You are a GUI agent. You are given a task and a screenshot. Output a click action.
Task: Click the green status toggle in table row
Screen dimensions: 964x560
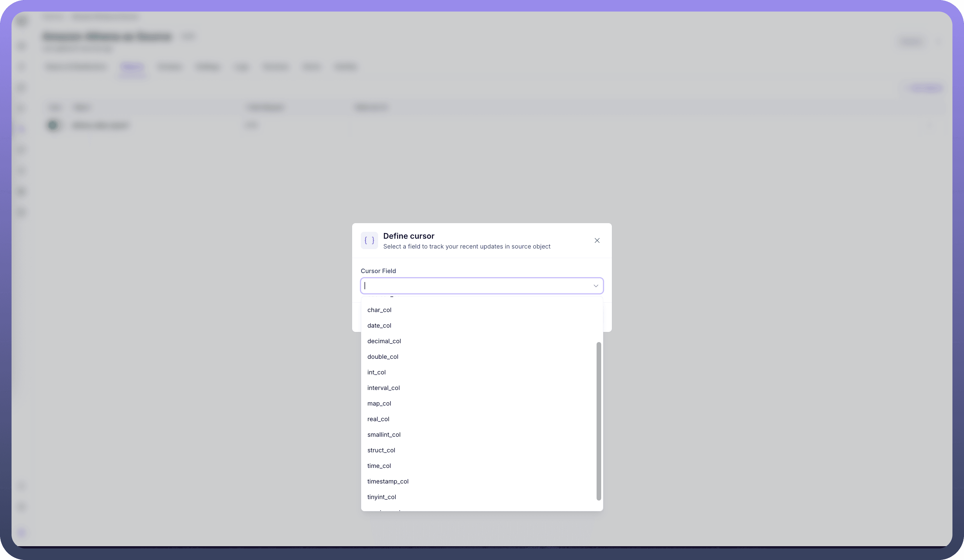point(53,125)
